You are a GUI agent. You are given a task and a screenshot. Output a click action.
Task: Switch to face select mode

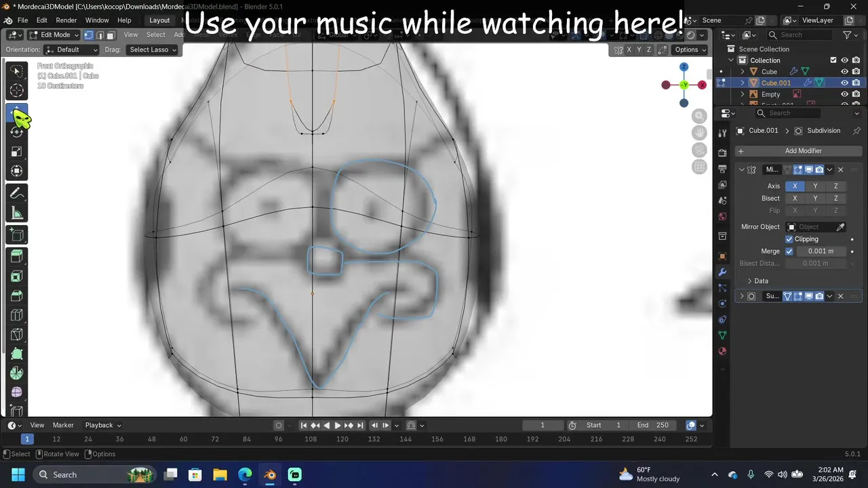(111, 35)
